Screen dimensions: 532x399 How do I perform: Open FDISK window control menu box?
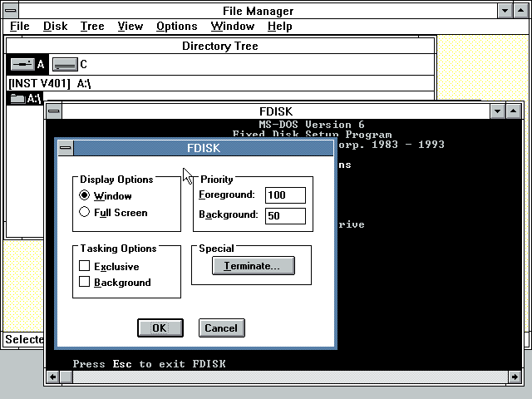[x=54, y=111]
